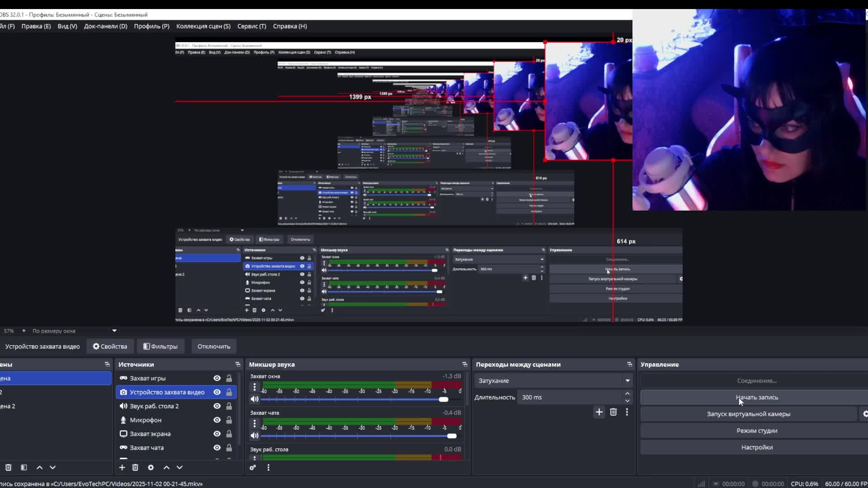868x488 pixels.
Task: Click the Начать запись button
Action: [757, 398]
